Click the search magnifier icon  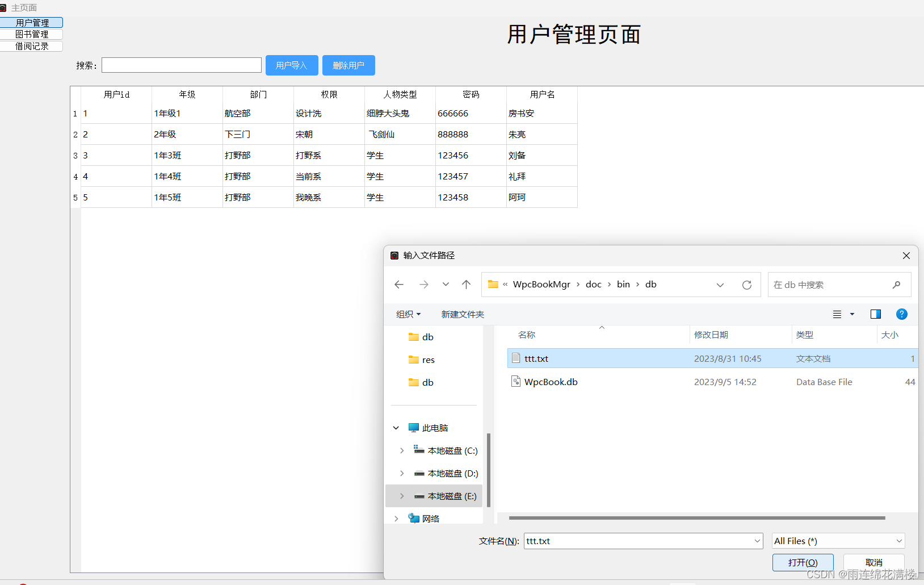pyautogui.click(x=897, y=285)
